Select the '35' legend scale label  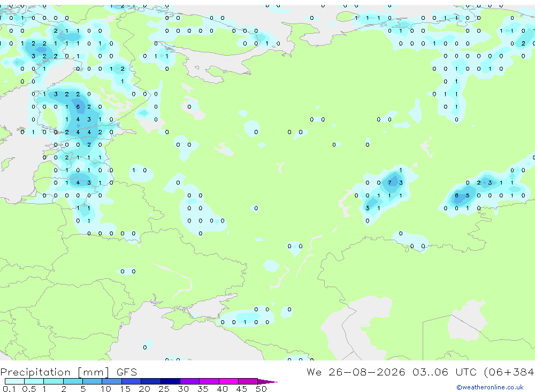click(203, 389)
